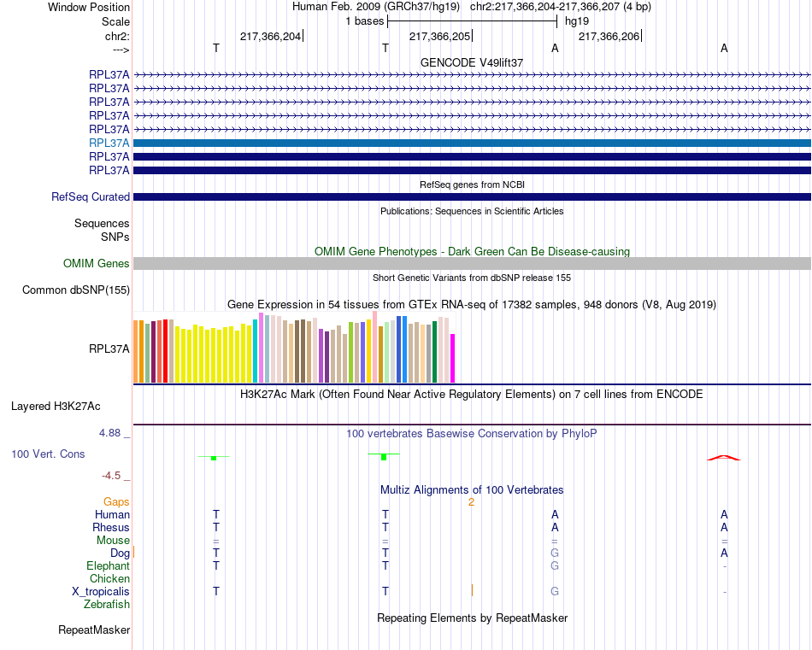Select the Rhesus species label

pyautogui.click(x=111, y=527)
